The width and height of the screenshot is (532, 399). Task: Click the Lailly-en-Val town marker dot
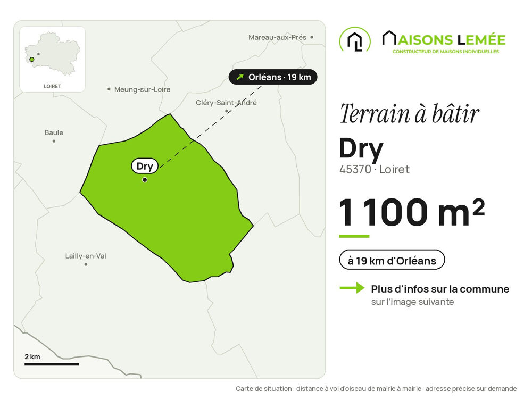[x=86, y=264]
